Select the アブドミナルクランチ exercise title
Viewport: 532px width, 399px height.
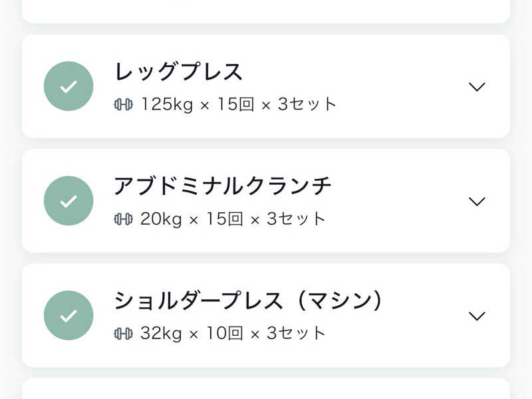223,186
